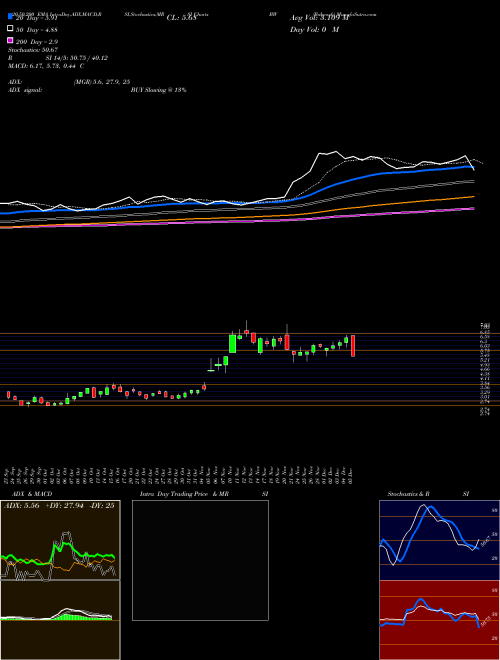Select the '200 Day = 2.9' label

click(37, 42)
